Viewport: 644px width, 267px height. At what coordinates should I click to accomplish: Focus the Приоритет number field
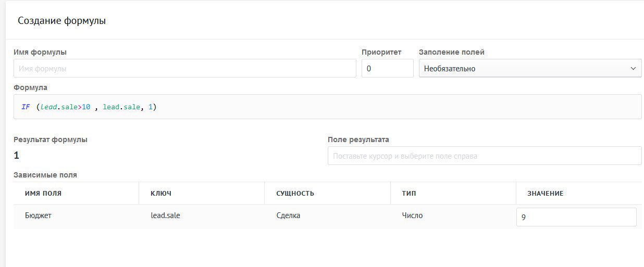click(387, 68)
